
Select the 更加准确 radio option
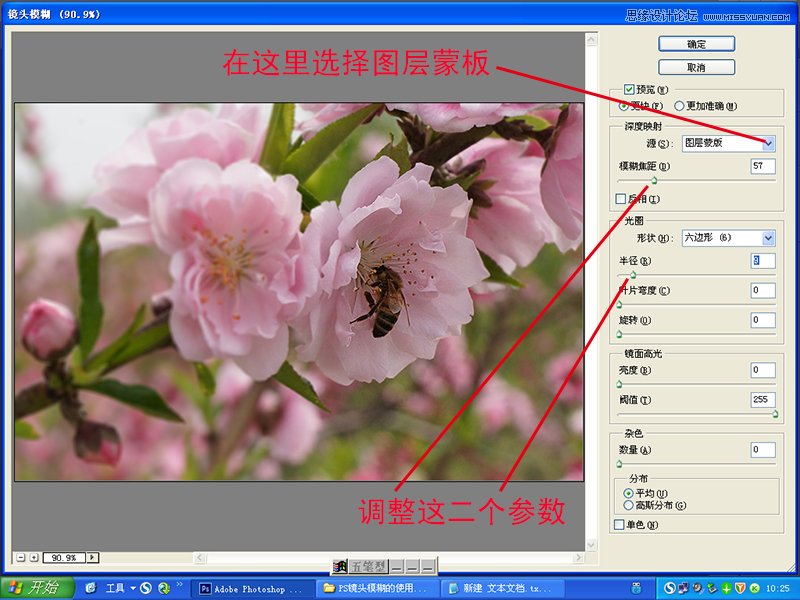pyautogui.click(x=679, y=106)
